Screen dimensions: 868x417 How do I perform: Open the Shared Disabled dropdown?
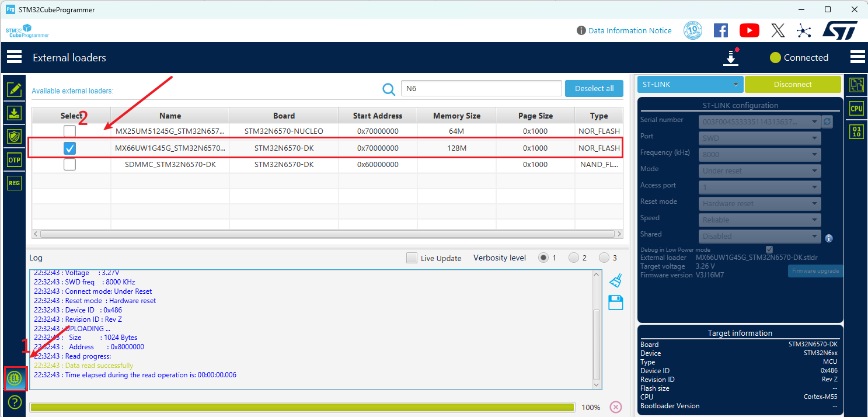(x=759, y=237)
